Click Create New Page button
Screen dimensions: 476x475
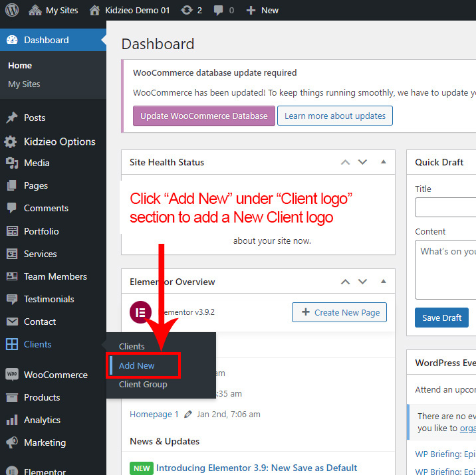click(339, 312)
